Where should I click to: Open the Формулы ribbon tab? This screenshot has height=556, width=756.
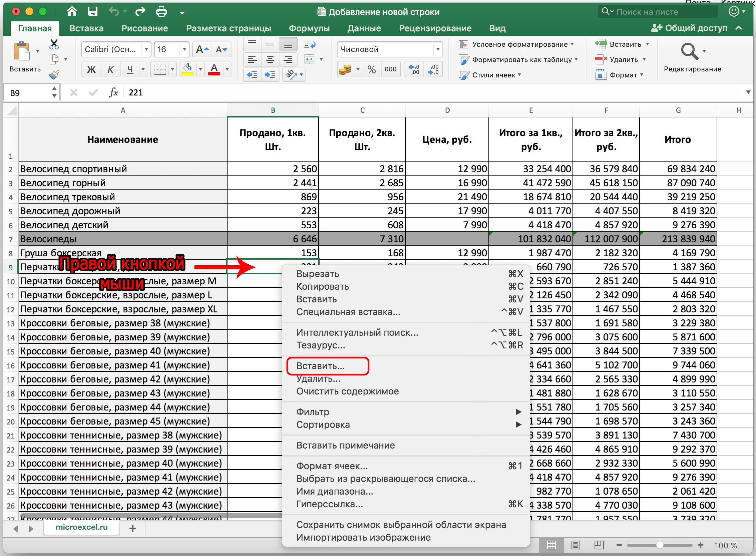point(309,28)
